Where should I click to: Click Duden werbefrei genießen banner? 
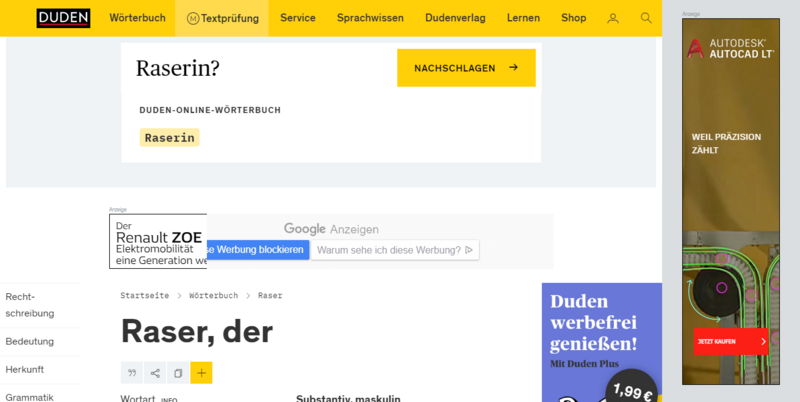click(x=602, y=342)
